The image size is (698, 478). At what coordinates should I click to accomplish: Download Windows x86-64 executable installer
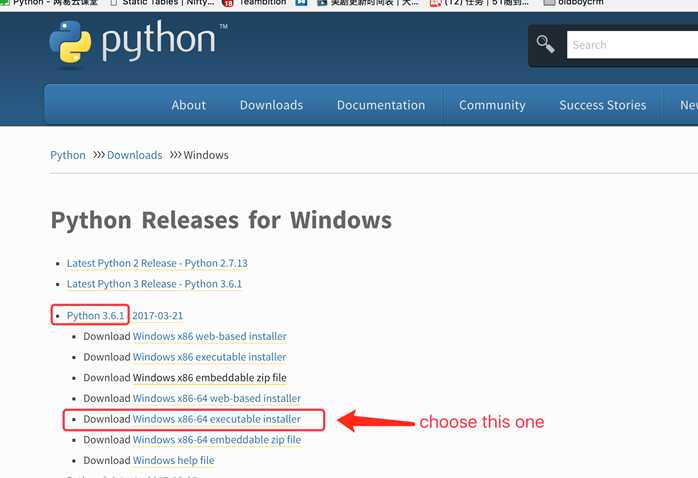pos(217,419)
